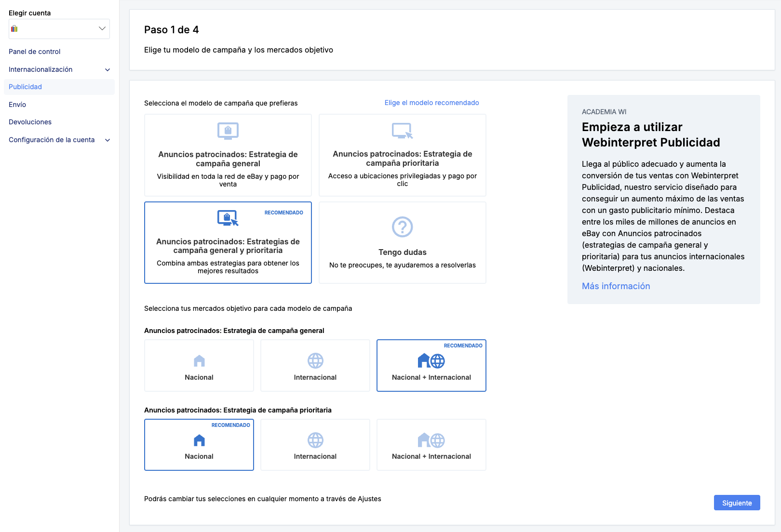Click the priority campaign monitor cursor icon
This screenshot has width=781, height=532.
[x=402, y=131]
